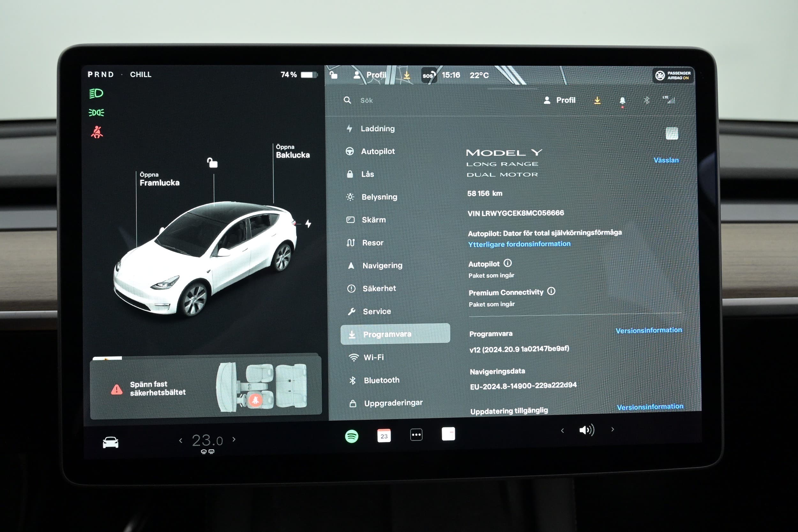
Task: Increase cabin temperature with right arrow
Action: [234, 439]
